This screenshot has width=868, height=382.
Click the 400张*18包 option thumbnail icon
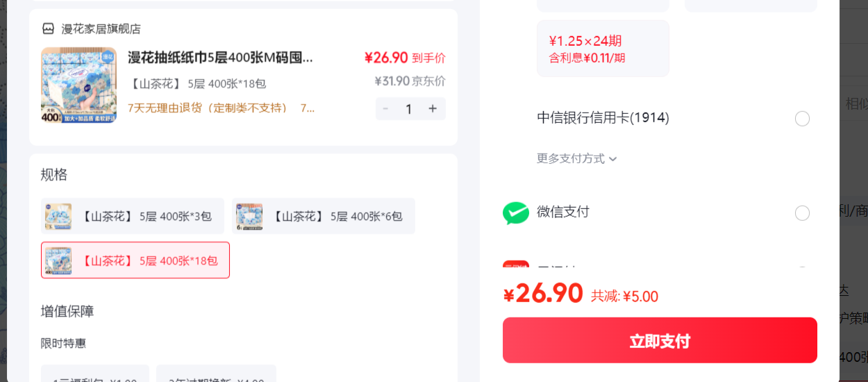(58, 260)
